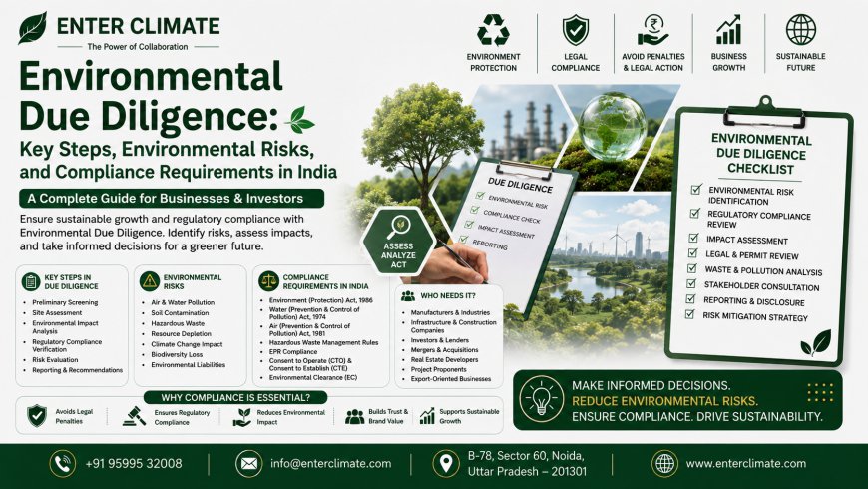Viewport: 868px width, 489px height.
Task: Click the Key Steps clipboard icon
Action: pos(31,281)
